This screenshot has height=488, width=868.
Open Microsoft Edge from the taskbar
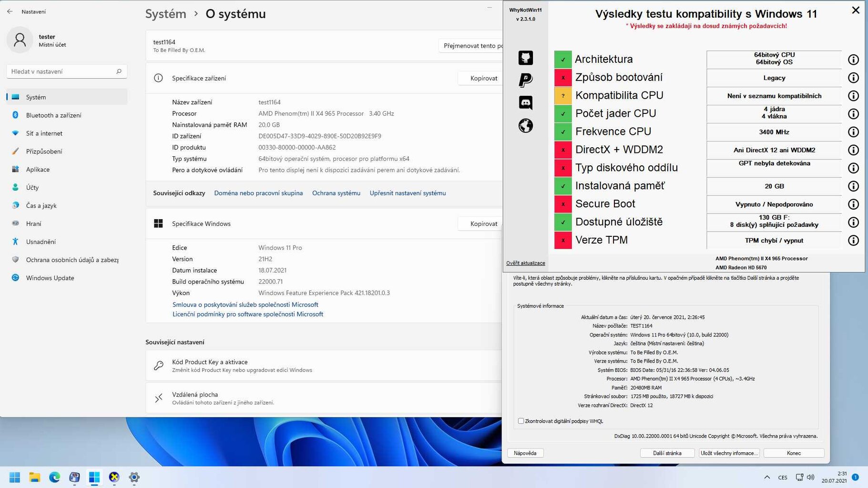coord(54,477)
